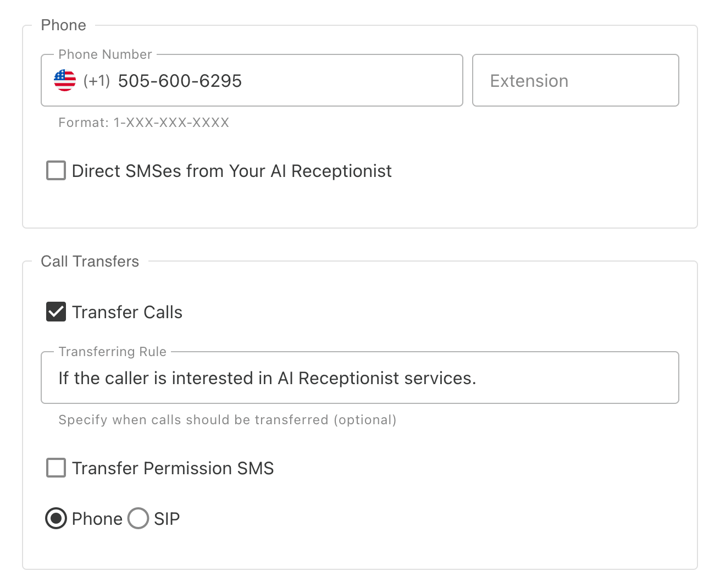The height and width of the screenshot is (588, 720).
Task: Click the Call Transfers section header
Action: tap(90, 262)
